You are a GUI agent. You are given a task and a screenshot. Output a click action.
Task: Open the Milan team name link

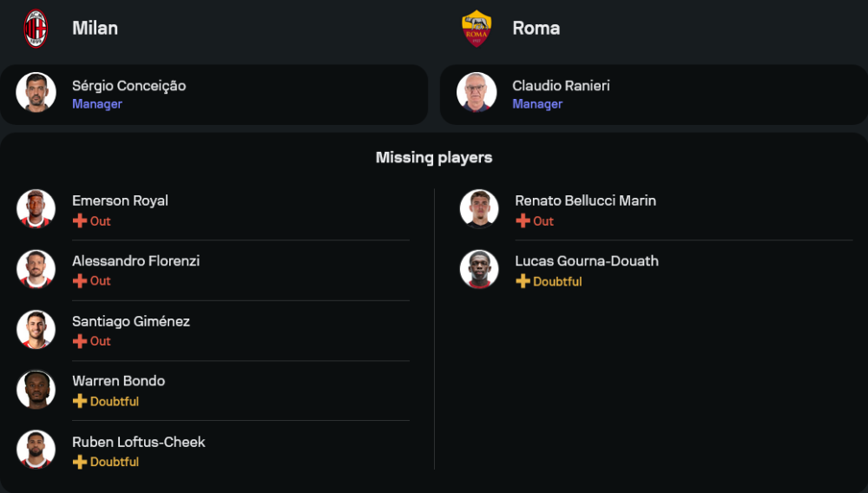pos(95,28)
